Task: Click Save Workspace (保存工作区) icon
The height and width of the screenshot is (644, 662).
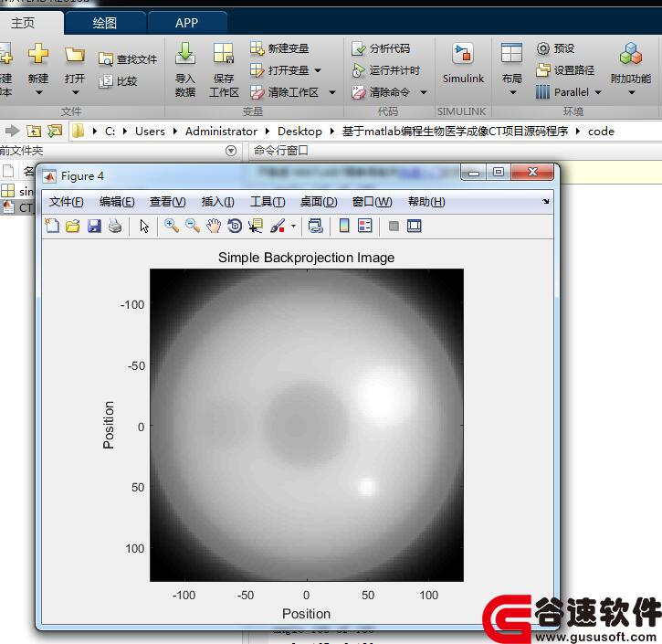Action: pyautogui.click(x=224, y=53)
